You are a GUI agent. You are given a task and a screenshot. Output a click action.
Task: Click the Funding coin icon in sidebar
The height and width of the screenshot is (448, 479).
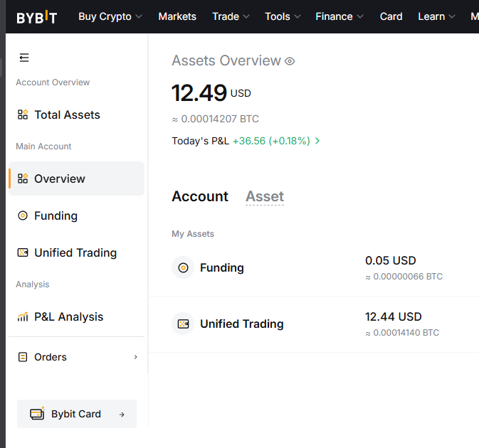pos(23,215)
